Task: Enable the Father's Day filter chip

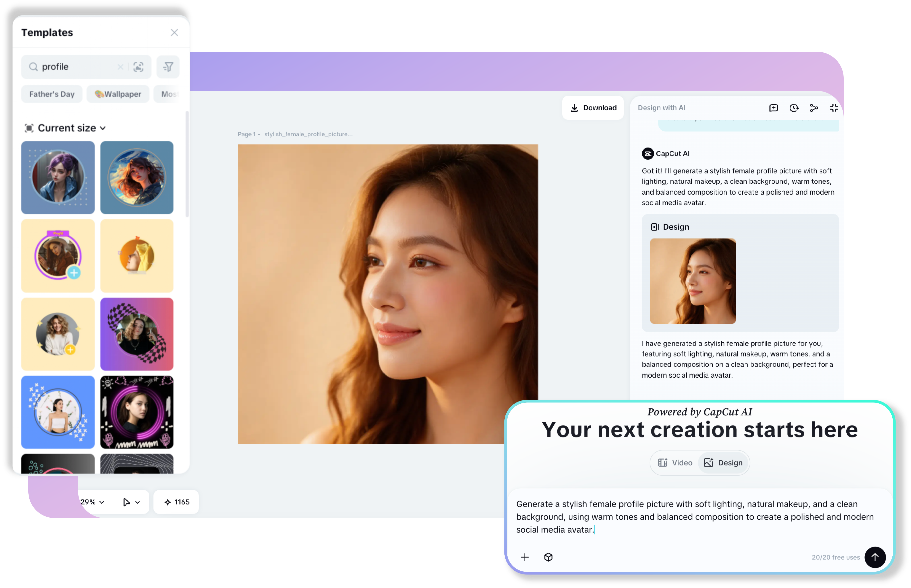Action: pyautogui.click(x=52, y=94)
